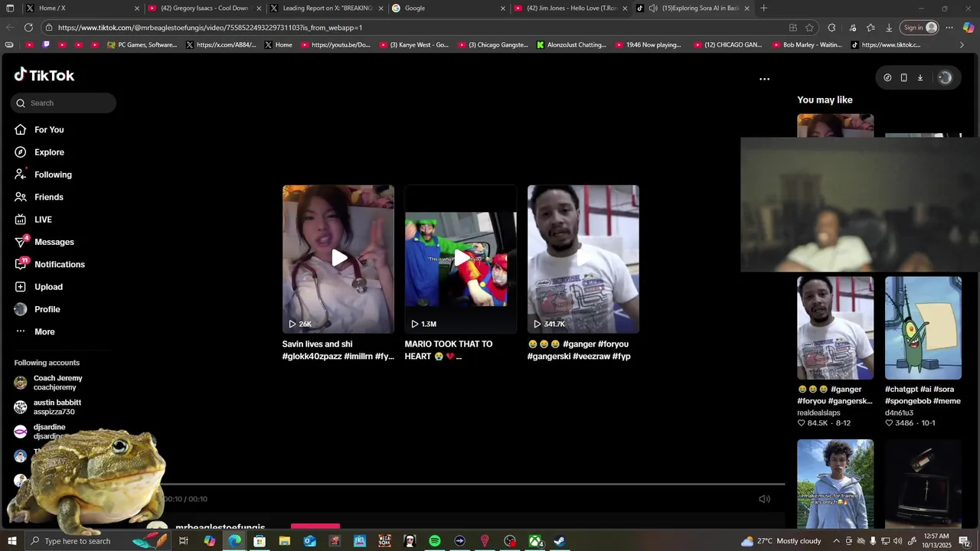
Task: Open video options three-dot menu
Action: coord(764,79)
